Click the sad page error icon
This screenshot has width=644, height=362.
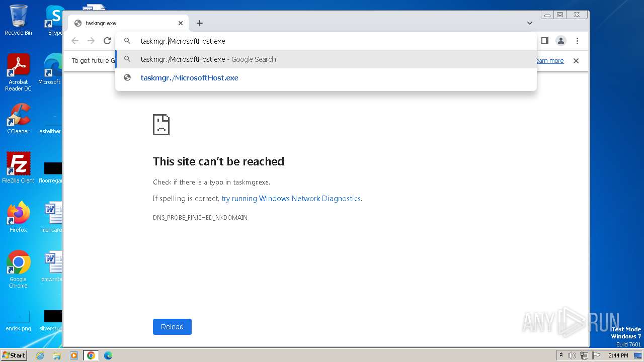click(161, 124)
